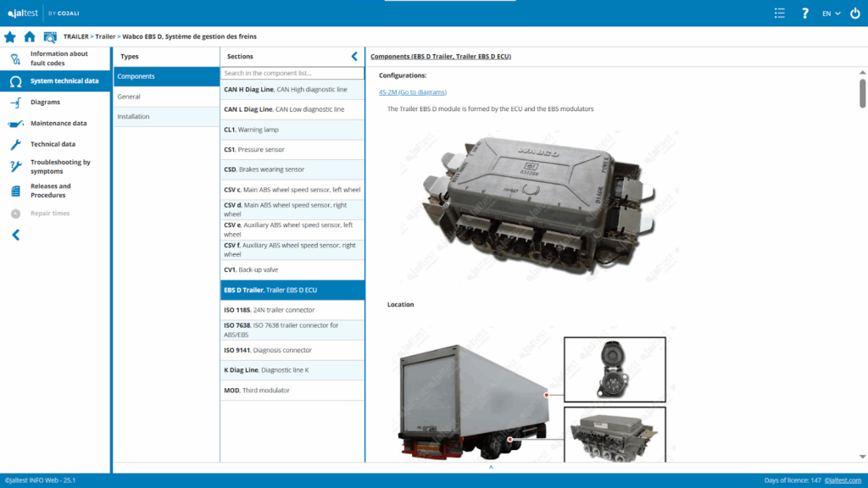Viewport: 868px width, 488px height.
Task: Select CV1 Back-up valve component
Action: pyautogui.click(x=292, y=270)
